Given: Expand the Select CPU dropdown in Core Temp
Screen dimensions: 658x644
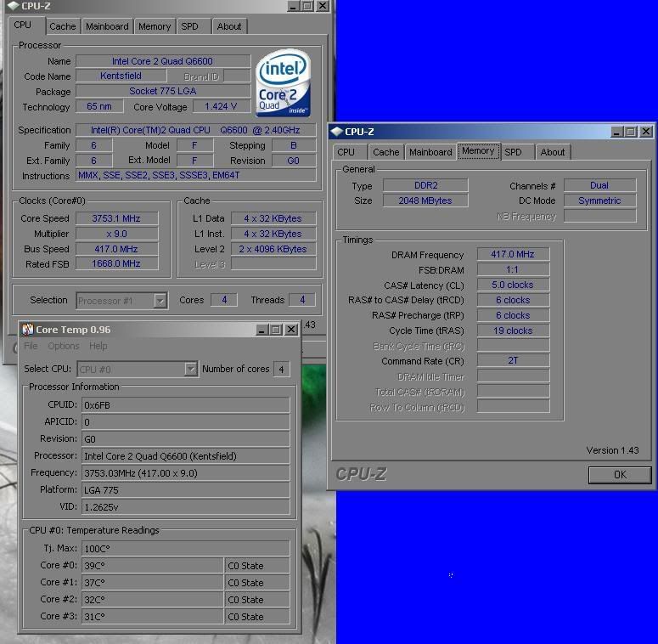Looking at the screenshot, I should click(190, 369).
